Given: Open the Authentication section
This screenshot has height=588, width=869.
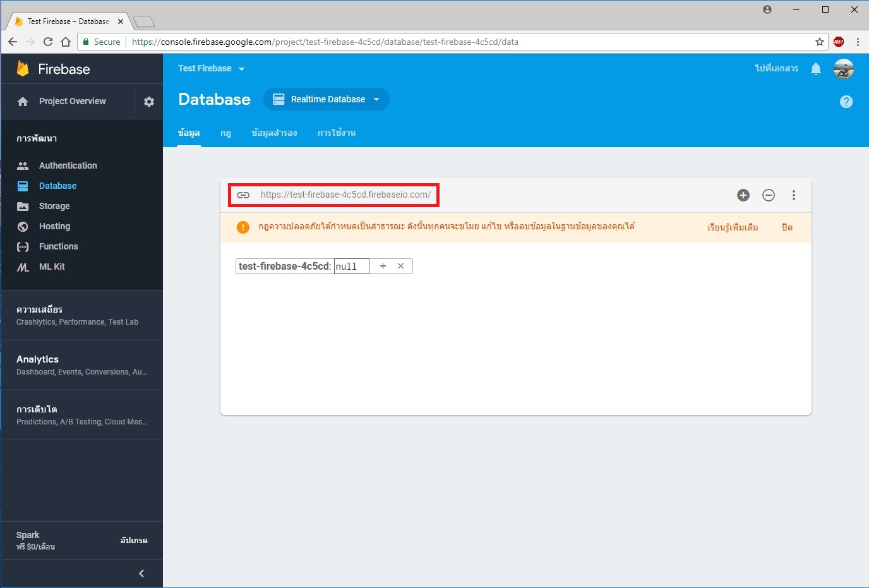Looking at the screenshot, I should pyautogui.click(x=66, y=165).
